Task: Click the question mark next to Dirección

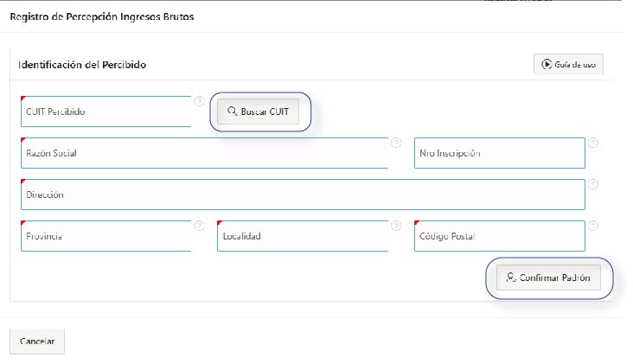Action: 593,185
